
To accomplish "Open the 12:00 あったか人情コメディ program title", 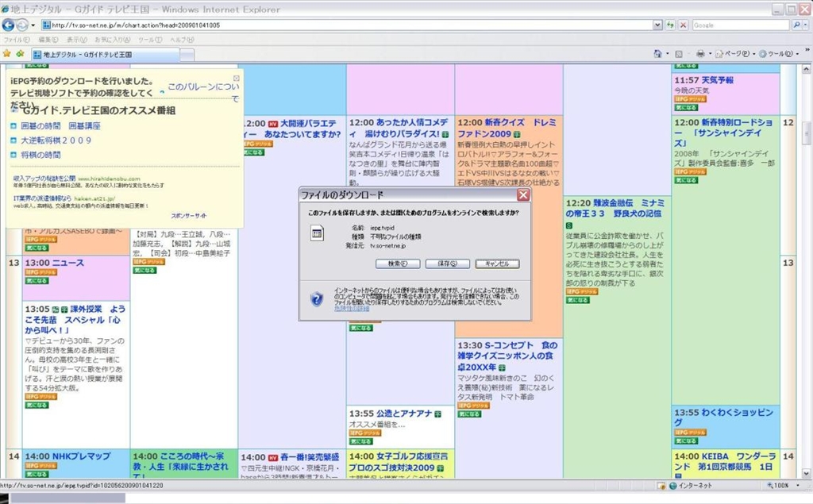I will coord(399,128).
